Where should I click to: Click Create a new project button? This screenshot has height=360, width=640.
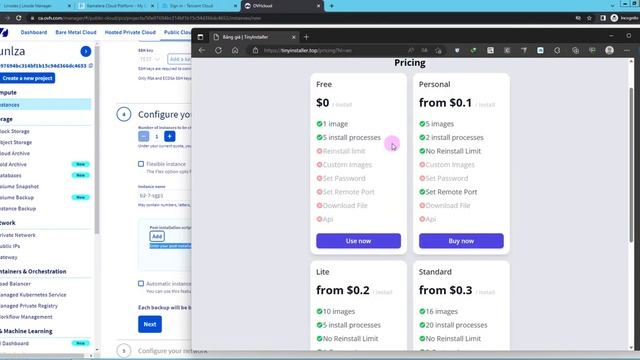27,78
